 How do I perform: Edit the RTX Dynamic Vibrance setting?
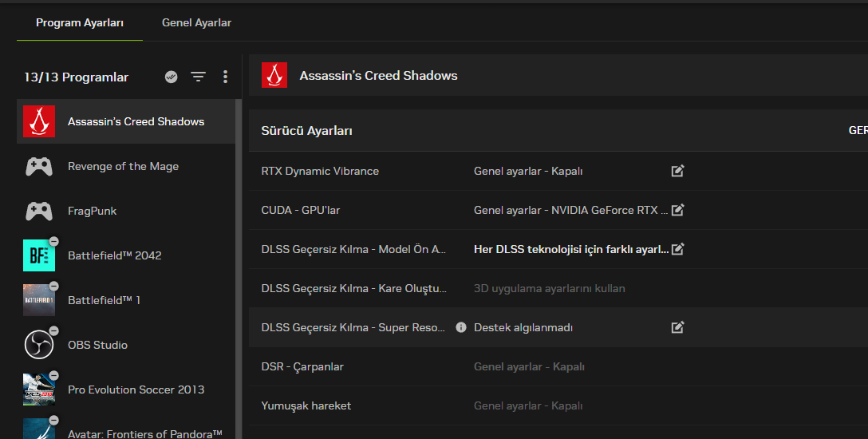[x=677, y=171]
